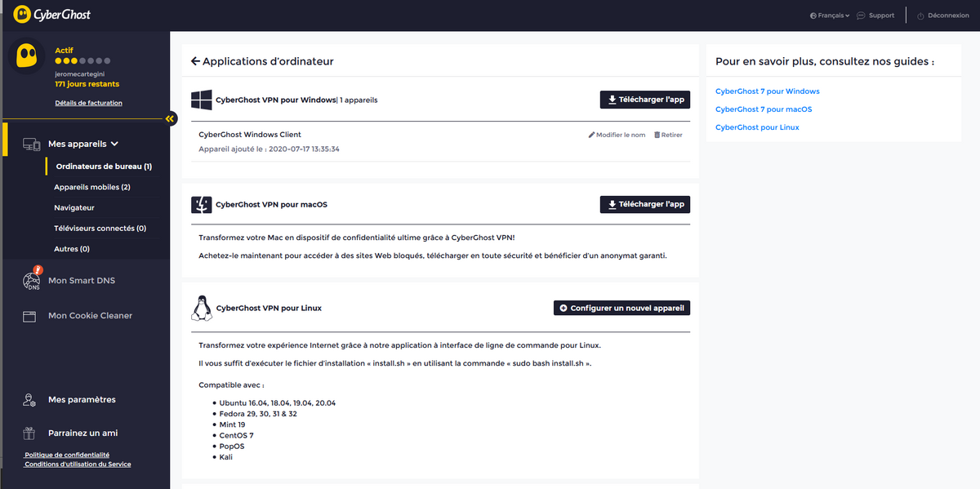Screen dimensions: 980x489
Task: Click the pencil icon for Modifier le nom
Action: tap(591, 135)
